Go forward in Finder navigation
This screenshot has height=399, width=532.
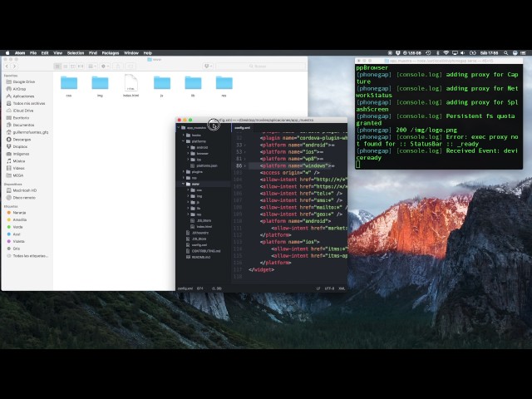(14, 66)
